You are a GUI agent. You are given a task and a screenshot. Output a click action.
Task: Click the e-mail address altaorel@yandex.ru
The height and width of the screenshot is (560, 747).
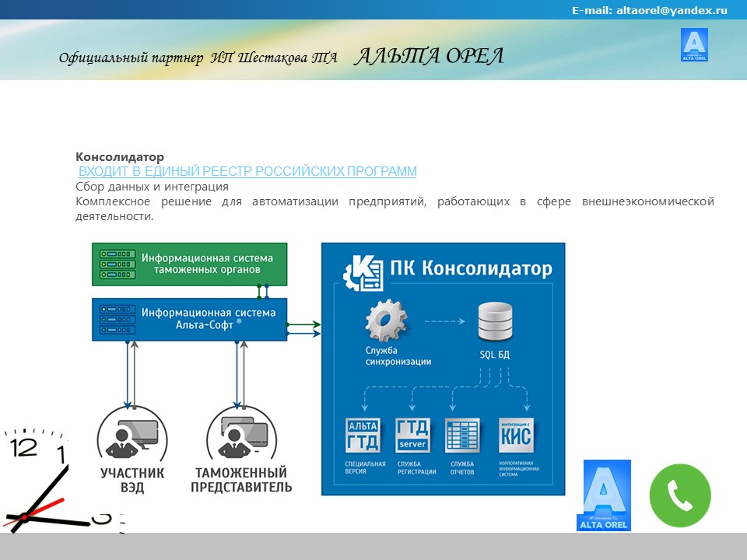click(672, 10)
